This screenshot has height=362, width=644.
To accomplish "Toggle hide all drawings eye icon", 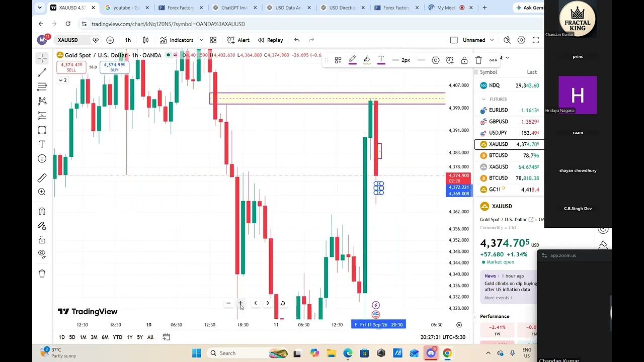I will 42,254.
